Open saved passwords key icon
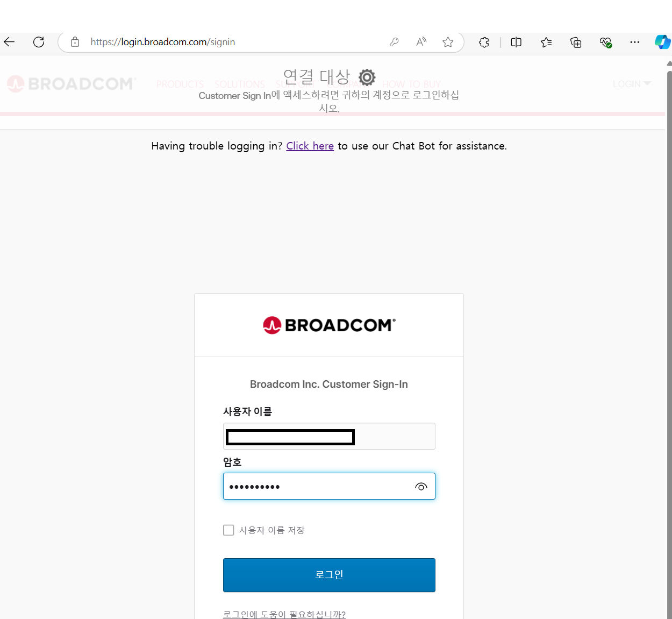The height and width of the screenshot is (619, 672). tap(394, 42)
